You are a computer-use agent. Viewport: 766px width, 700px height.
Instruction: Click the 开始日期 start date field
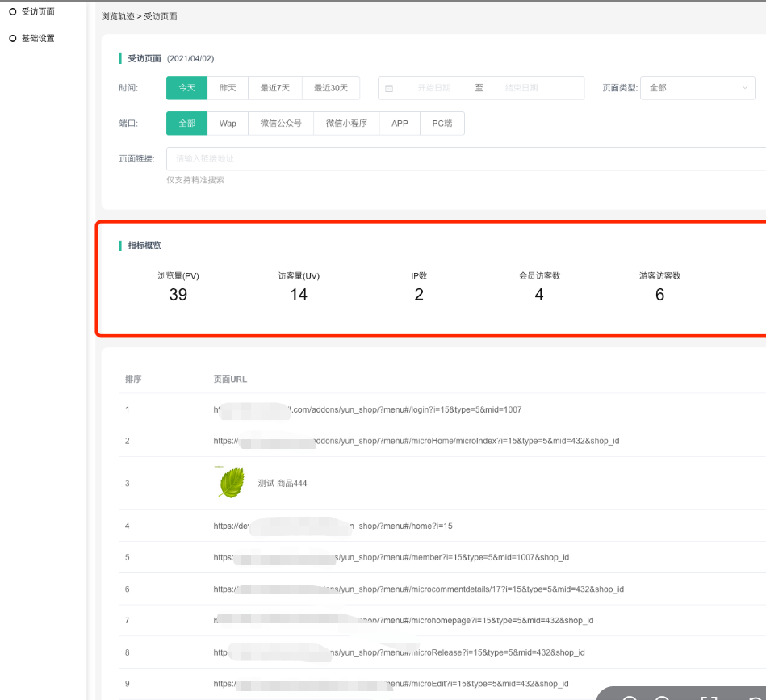[434, 88]
